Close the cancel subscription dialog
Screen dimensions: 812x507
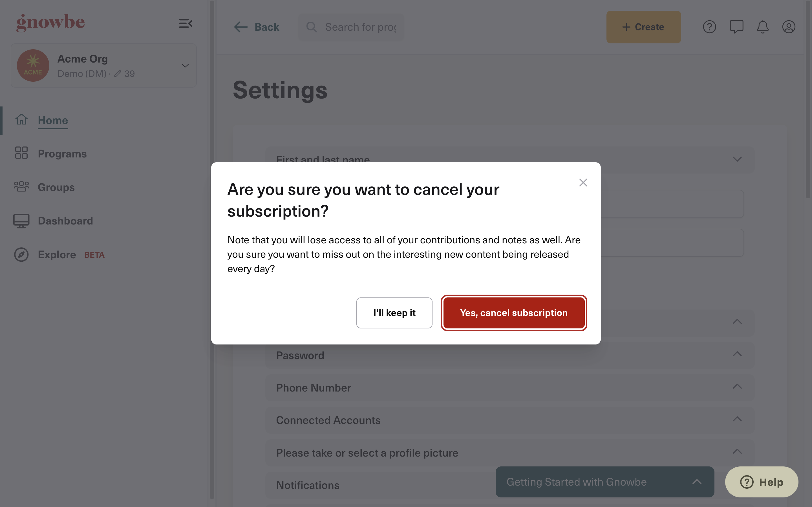click(x=583, y=183)
